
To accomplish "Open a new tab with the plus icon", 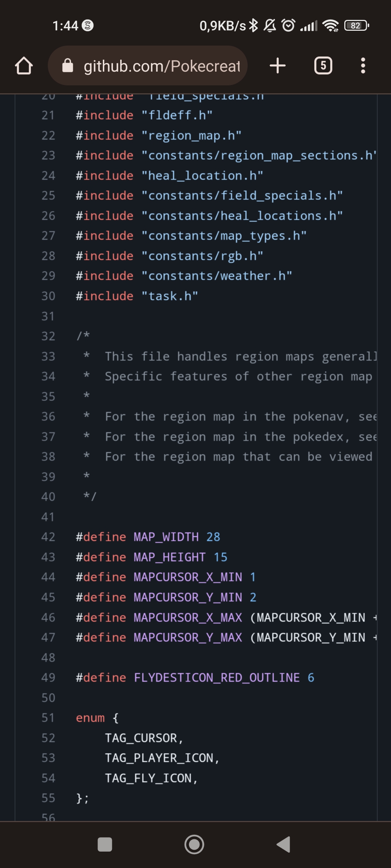I will 278,66.
